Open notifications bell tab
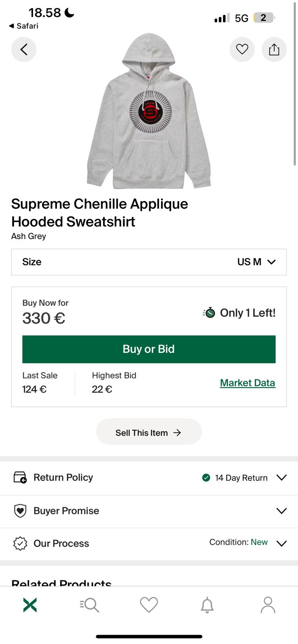298x644 pixels. (207, 605)
